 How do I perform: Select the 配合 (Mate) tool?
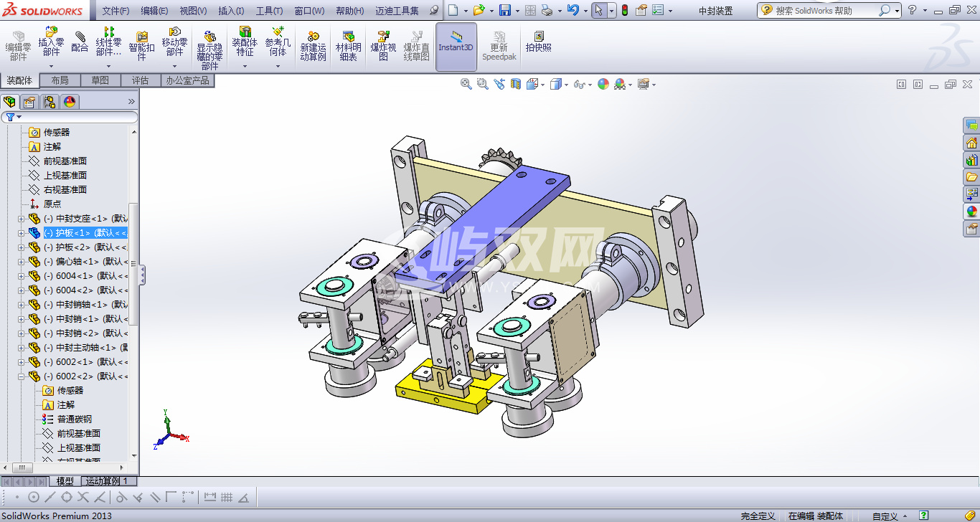coord(80,42)
